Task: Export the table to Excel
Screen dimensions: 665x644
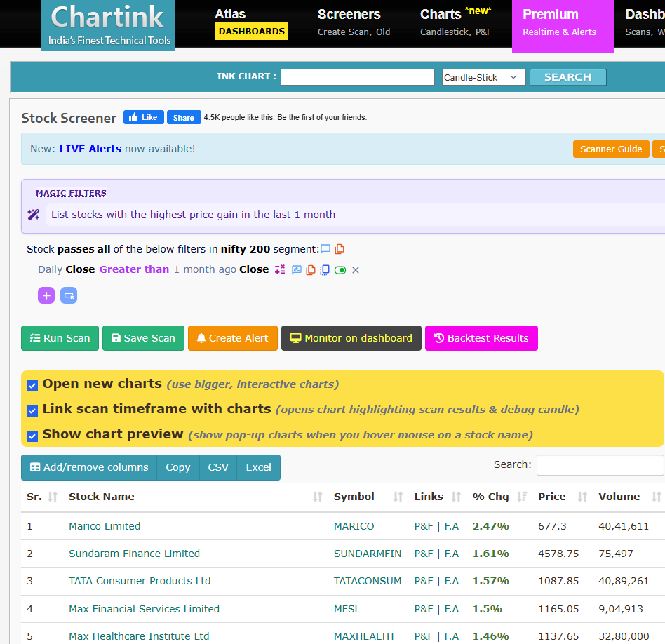Action: pyautogui.click(x=258, y=467)
